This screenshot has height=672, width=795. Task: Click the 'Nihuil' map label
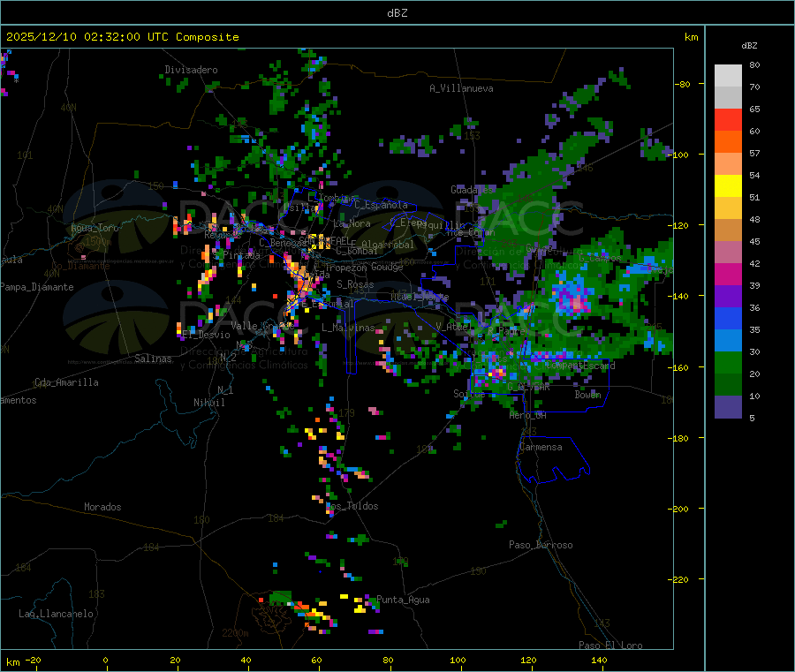tap(208, 403)
